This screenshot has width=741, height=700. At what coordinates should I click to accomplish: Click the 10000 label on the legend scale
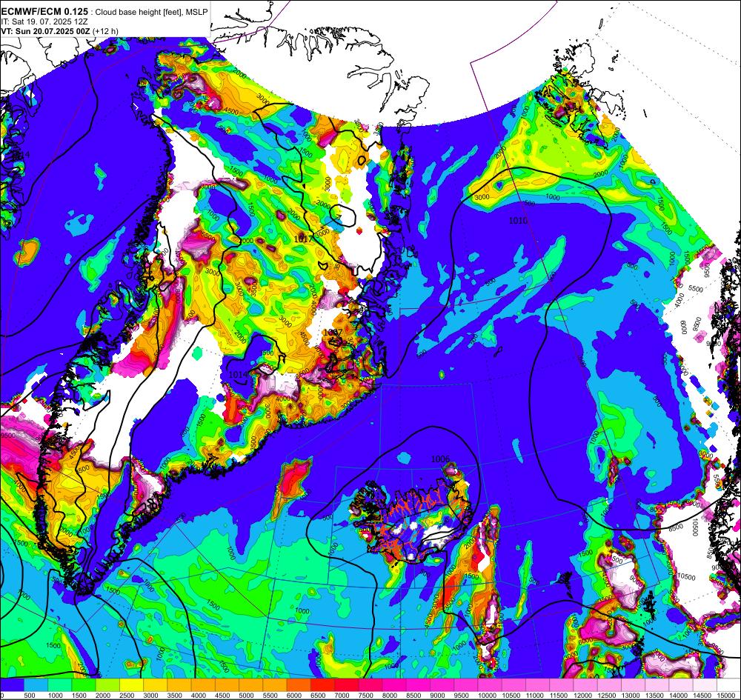487,696
